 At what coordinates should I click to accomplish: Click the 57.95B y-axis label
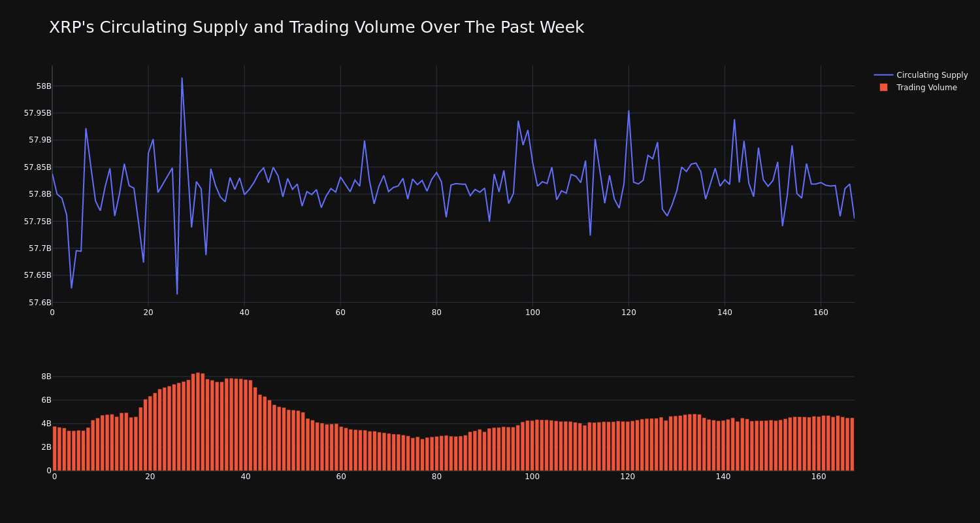(x=37, y=113)
